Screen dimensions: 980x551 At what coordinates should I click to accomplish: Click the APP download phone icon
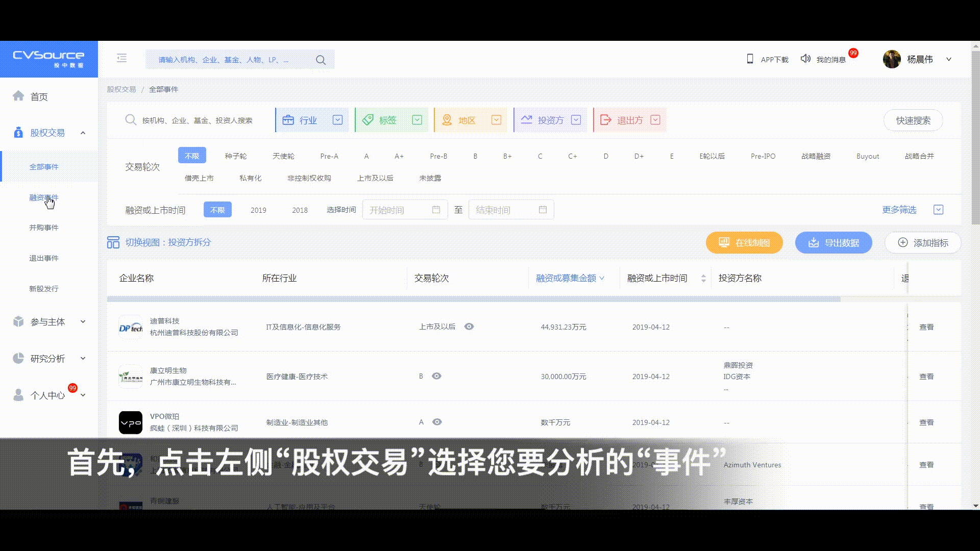pyautogui.click(x=750, y=59)
